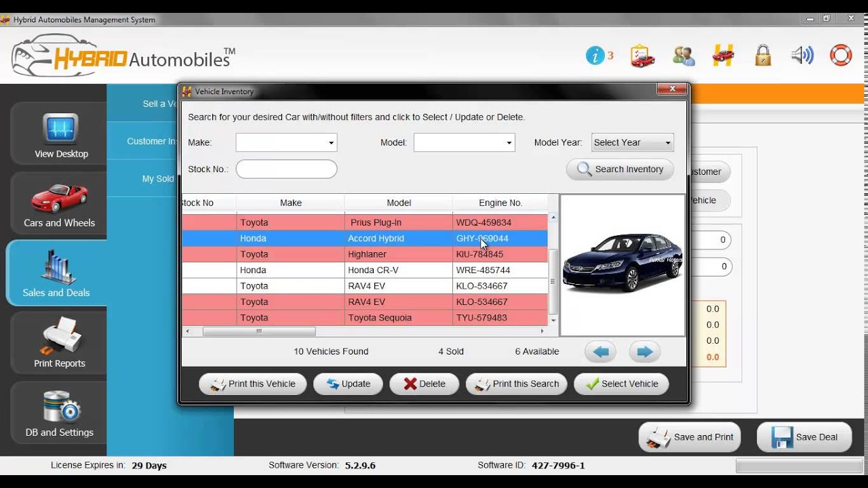Click the vertical scrollbar down arrow in table

[x=553, y=320]
